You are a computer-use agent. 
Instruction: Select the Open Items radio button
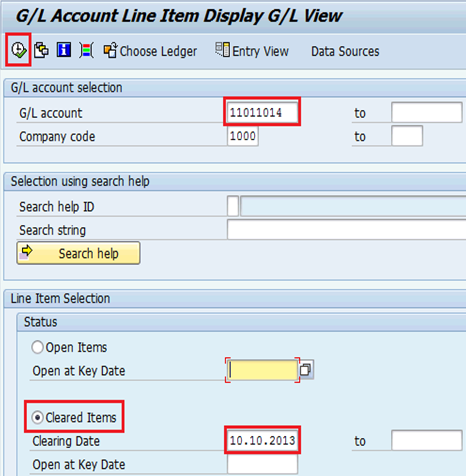click(x=37, y=347)
